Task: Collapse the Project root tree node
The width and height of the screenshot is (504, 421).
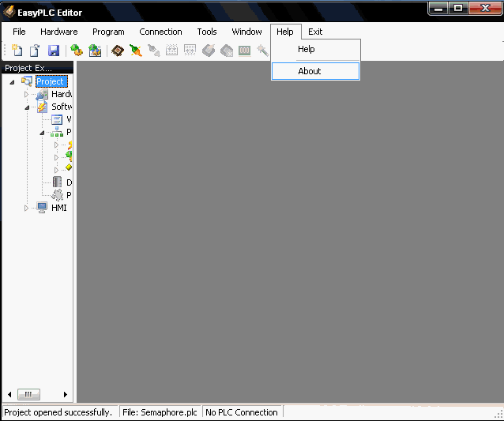Action: (x=13, y=82)
